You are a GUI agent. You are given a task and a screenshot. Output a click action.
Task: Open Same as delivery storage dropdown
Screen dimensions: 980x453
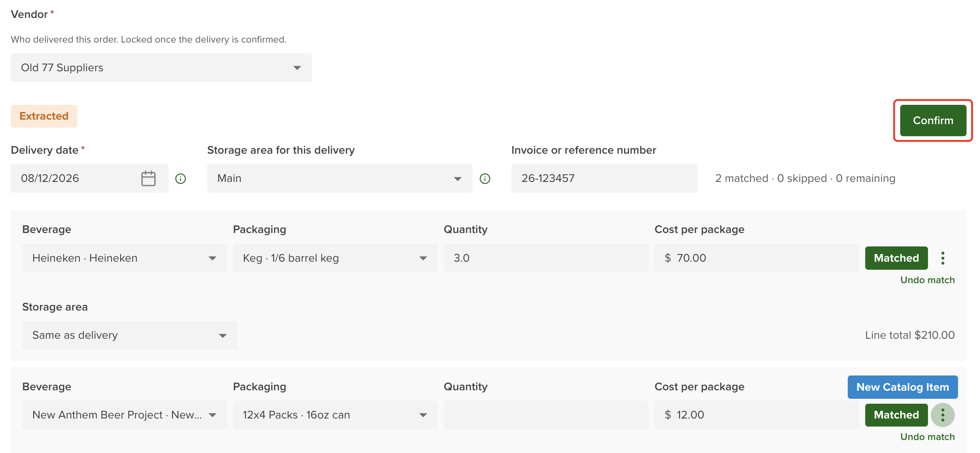coord(130,336)
